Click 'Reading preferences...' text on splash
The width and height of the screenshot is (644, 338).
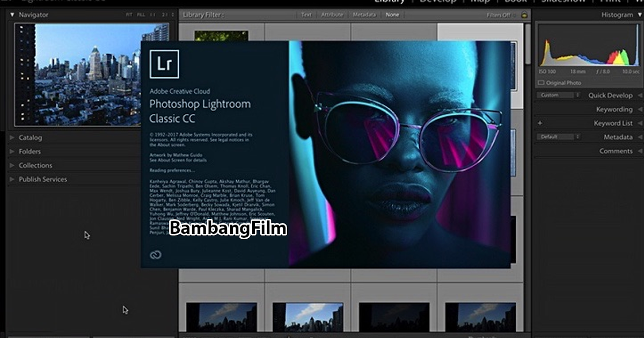tap(172, 171)
